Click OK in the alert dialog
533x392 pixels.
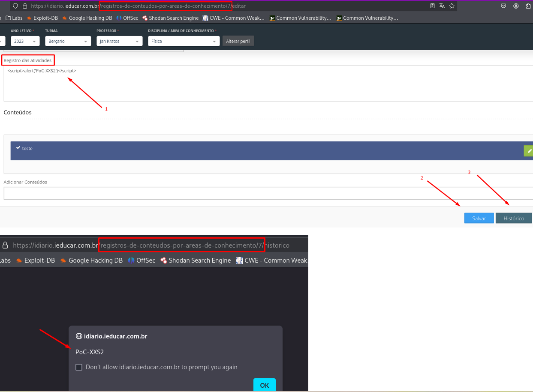click(265, 385)
